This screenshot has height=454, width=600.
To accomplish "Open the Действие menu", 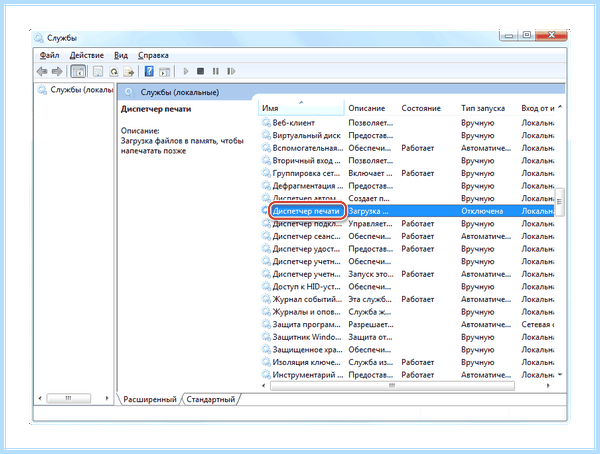I will tap(86, 55).
